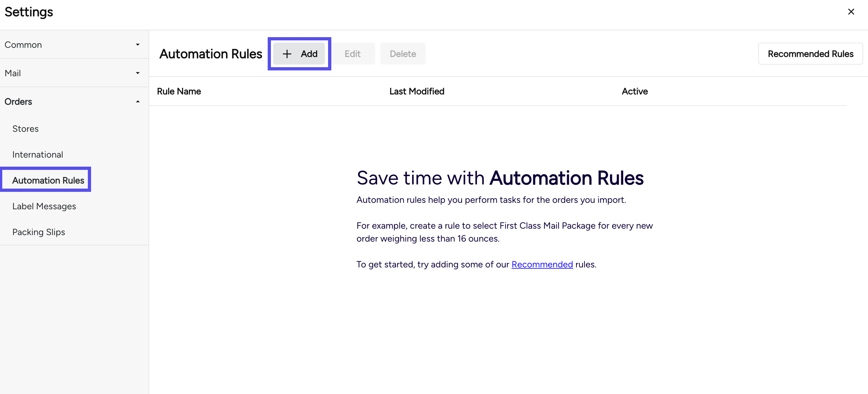Click the Edit rule button

click(353, 54)
